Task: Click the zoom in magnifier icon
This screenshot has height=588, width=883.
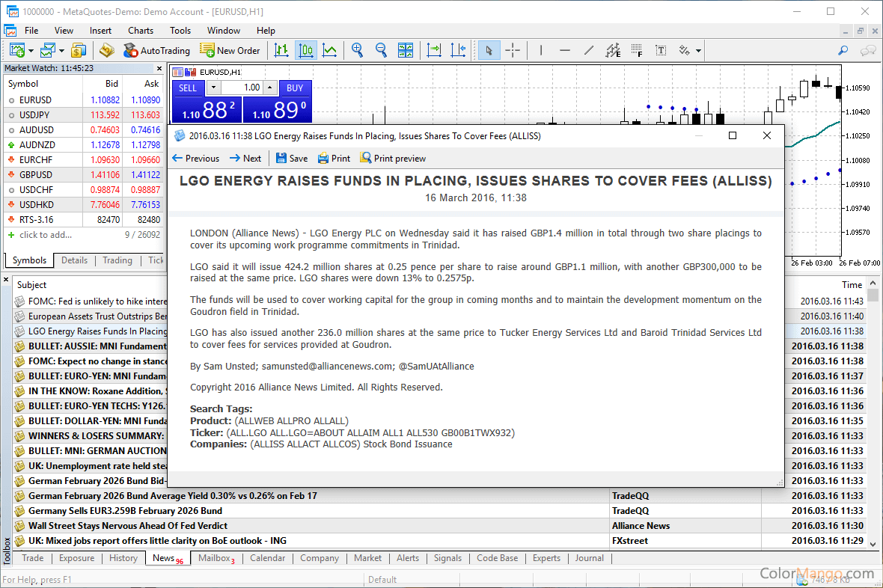Action: (357, 50)
